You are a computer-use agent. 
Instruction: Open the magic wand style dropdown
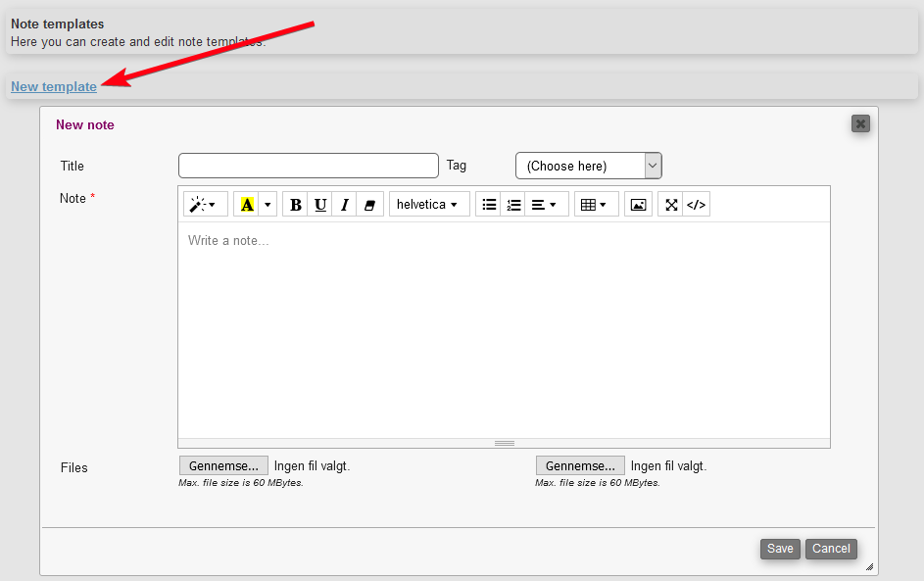[204, 205]
